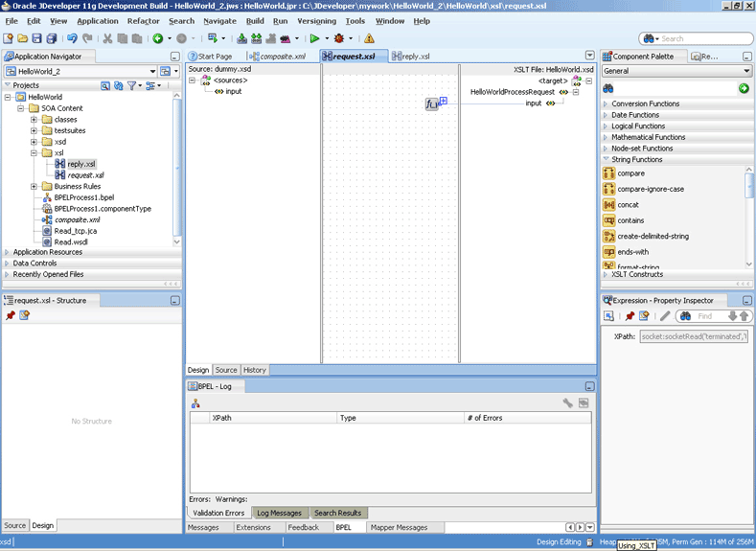Screen dimensions: 756x551
Task: Click the red Debug bug icon
Action: (x=339, y=38)
